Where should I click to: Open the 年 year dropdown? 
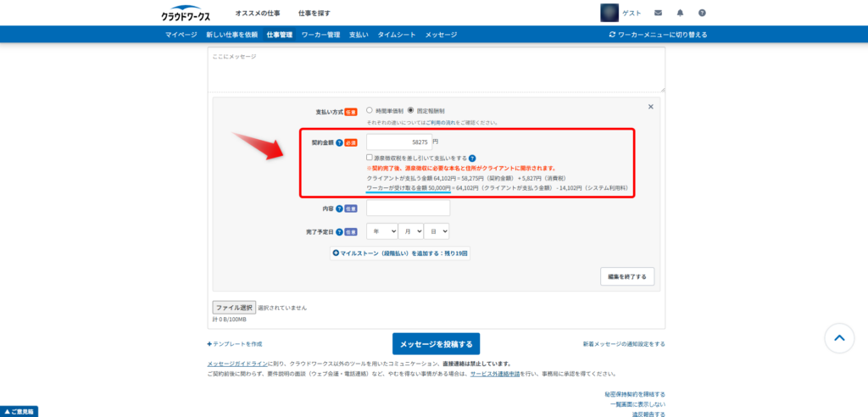coord(382,231)
